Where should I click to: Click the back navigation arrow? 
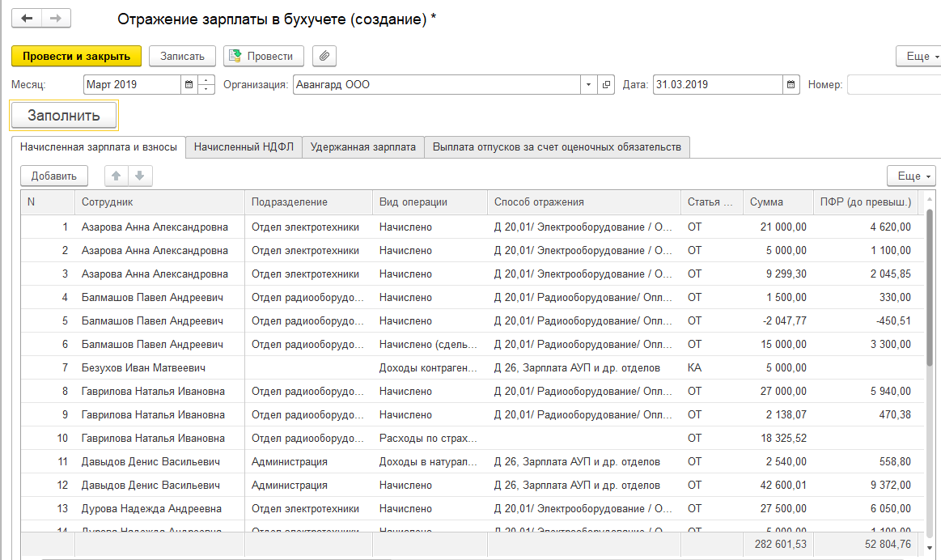[x=27, y=19]
